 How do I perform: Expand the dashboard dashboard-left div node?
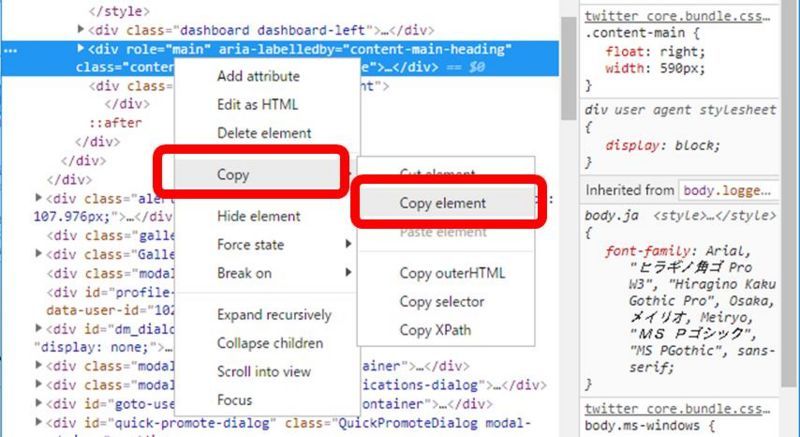tap(80, 30)
